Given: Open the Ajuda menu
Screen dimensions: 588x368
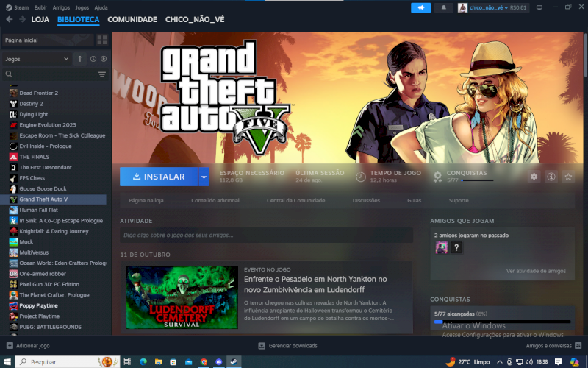Looking at the screenshot, I should click(x=101, y=7).
